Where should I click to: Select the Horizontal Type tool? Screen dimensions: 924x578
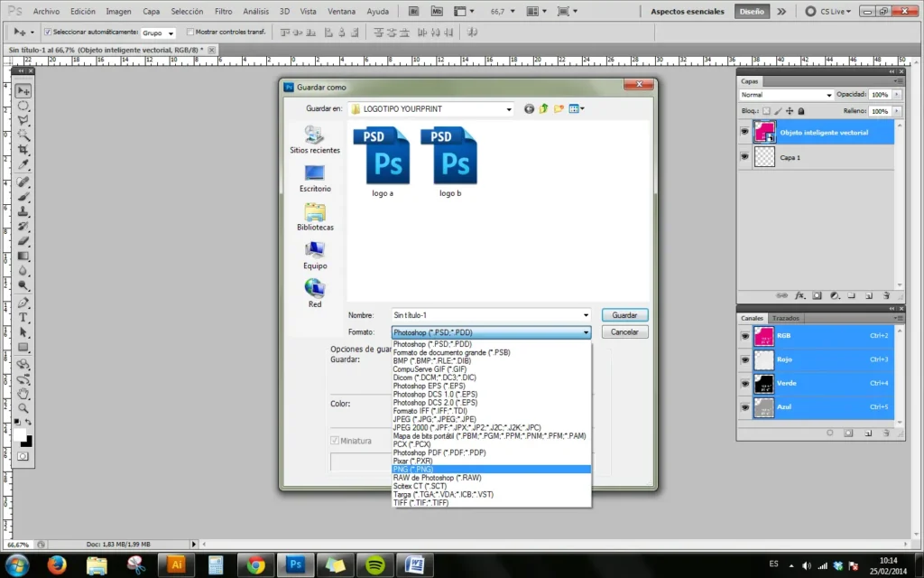23,318
